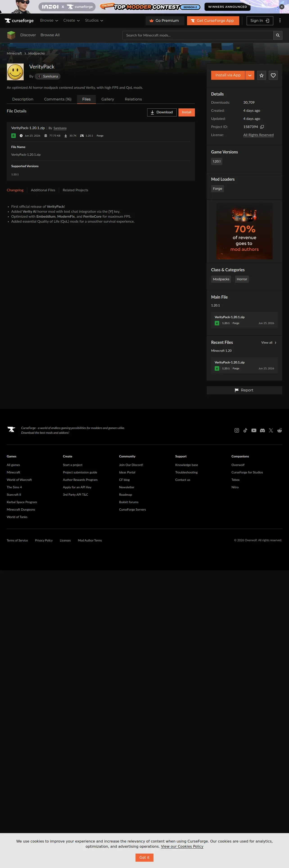289x868 pixels.
Task: Focus the Search for Minecraft mods field
Action: point(198,35)
